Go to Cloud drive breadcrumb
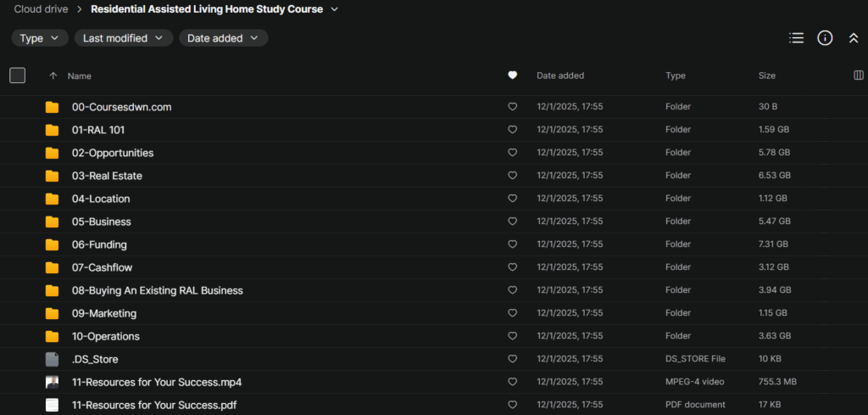Screen dimensions: 868x415 click(x=41, y=9)
